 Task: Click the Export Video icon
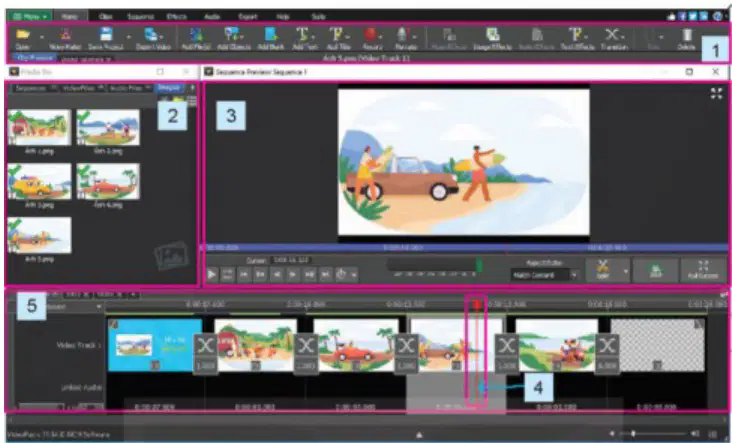(151, 34)
